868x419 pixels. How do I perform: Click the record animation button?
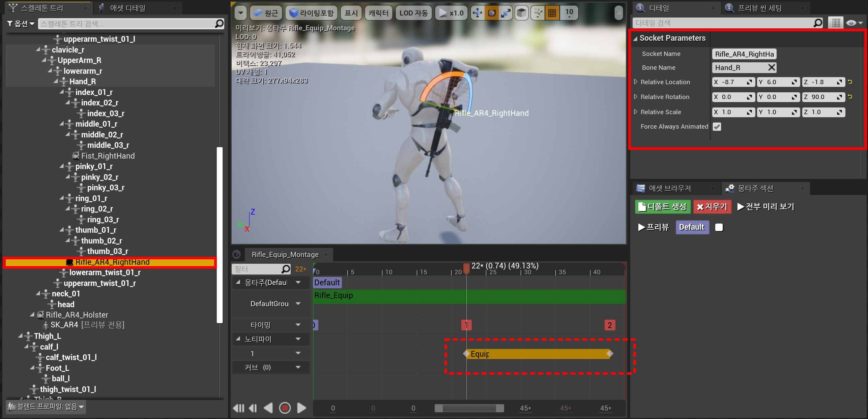click(x=285, y=408)
